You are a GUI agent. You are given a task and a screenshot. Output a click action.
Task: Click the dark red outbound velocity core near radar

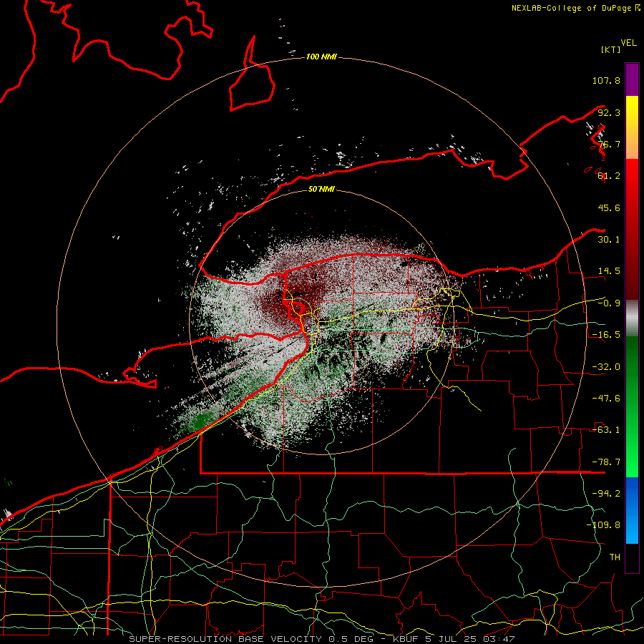288,302
